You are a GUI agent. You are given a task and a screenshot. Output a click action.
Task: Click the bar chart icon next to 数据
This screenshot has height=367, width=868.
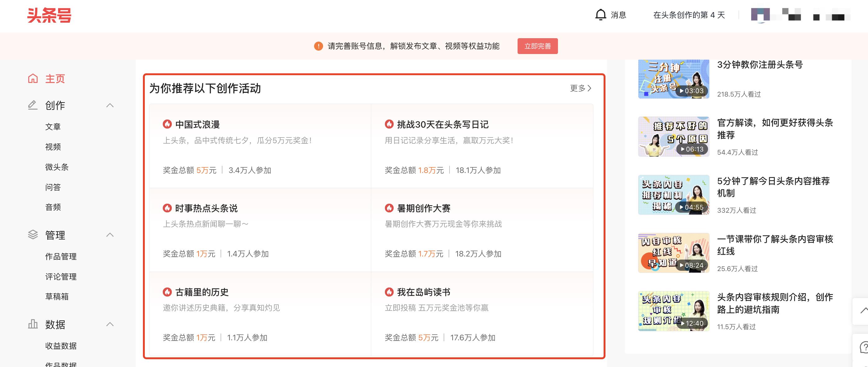pyautogui.click(x=33, y=324)
